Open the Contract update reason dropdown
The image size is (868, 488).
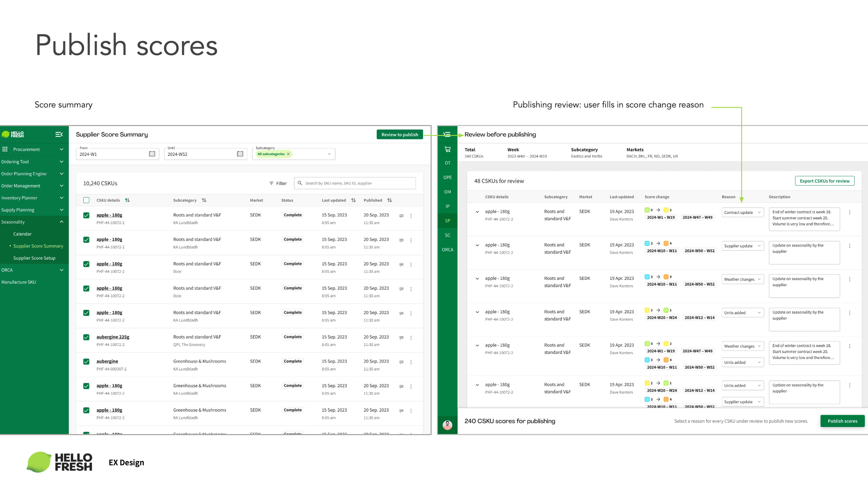(743, 212)
